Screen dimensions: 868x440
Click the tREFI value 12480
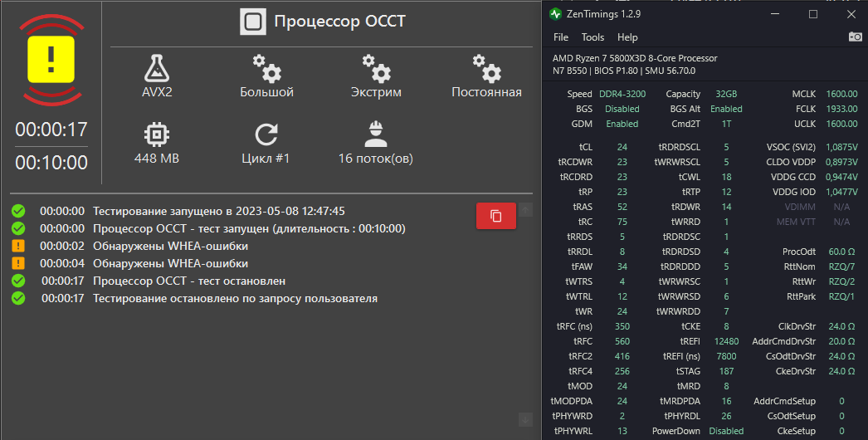(x=726, y=341)
